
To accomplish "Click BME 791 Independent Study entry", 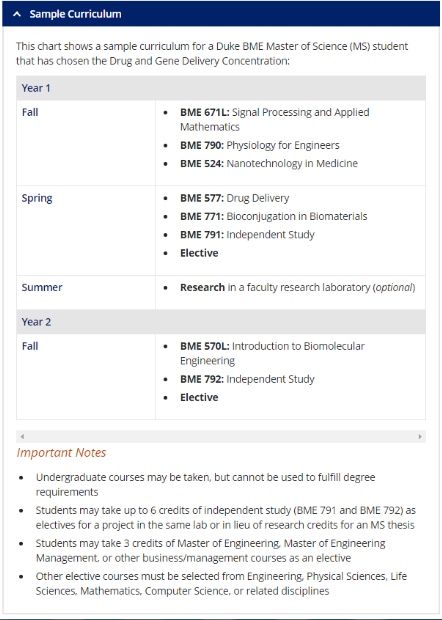I will click(x=247, y=234).
